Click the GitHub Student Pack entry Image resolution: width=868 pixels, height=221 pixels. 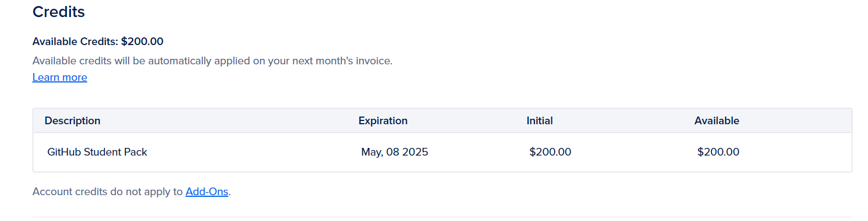click(x=97, y=152)
